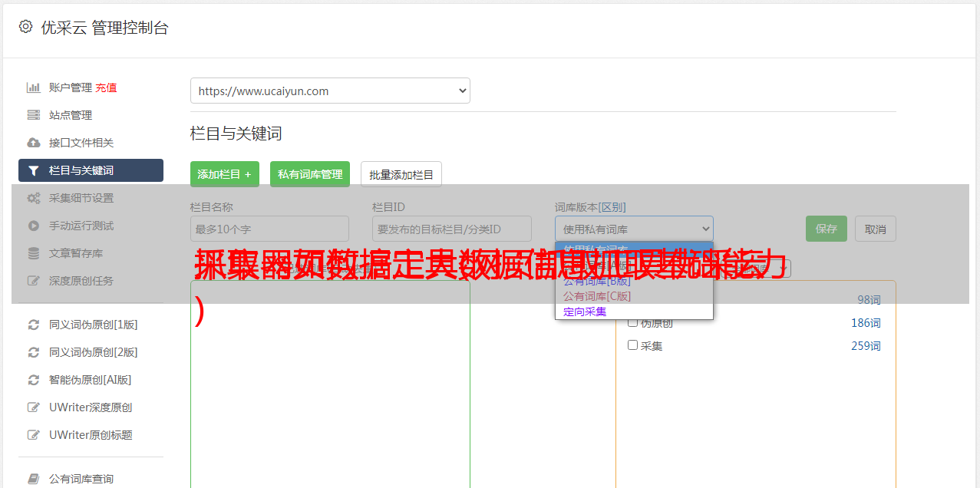Click the database icon for 文章暂存库

(x=33, y=253)
